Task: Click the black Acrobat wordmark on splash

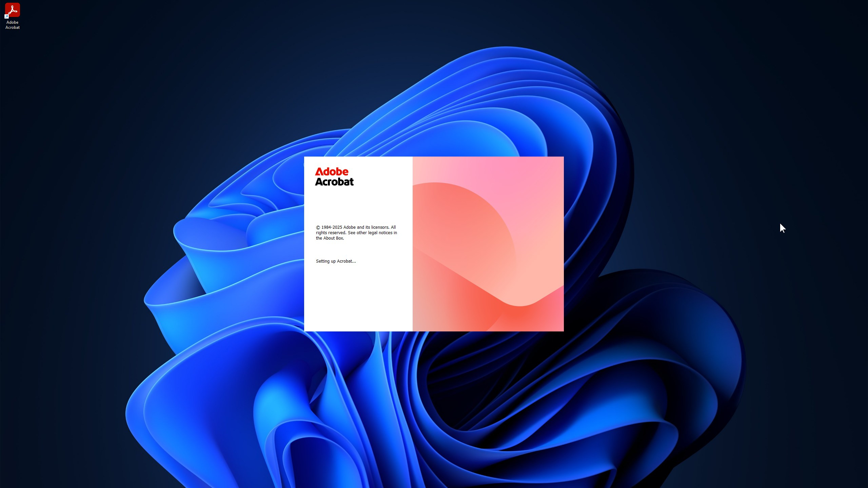Action: pos(334,182)
